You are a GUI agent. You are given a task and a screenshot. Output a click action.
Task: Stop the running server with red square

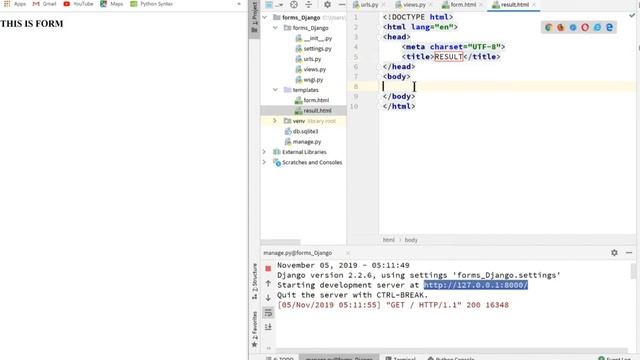[268, 269]
